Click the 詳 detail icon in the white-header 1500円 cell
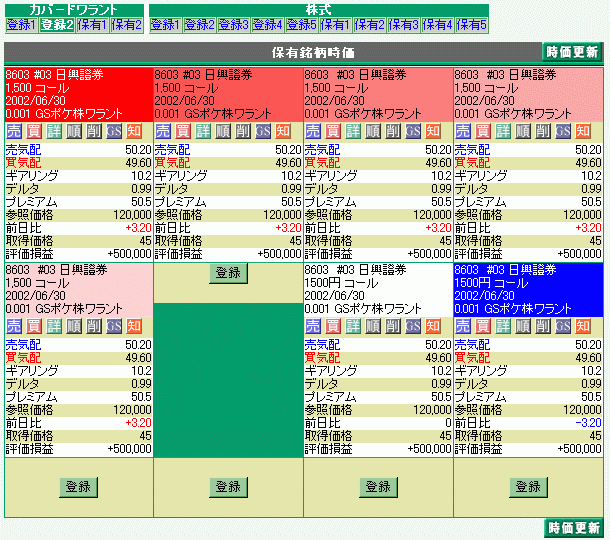This screenshot has height=540, width=610. (x=353, y=326)
